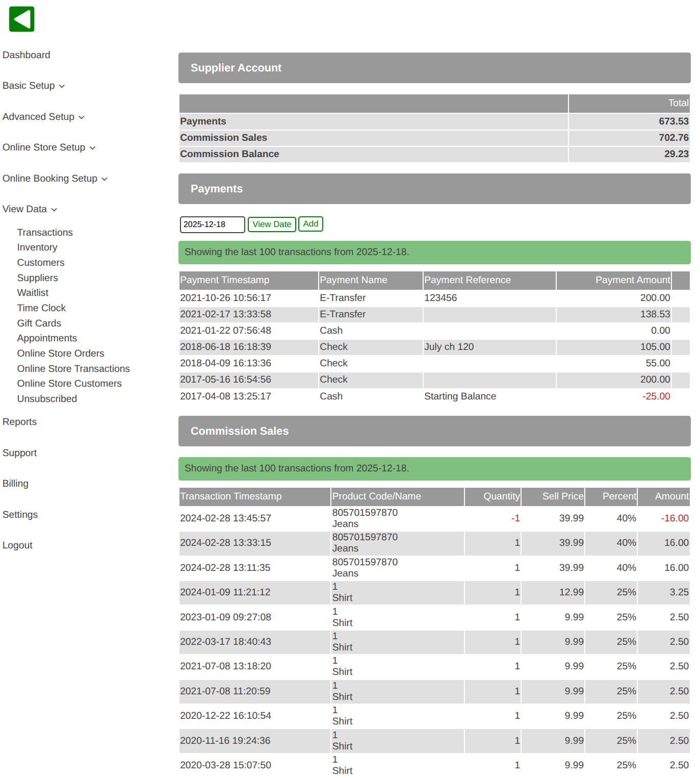Click the payment date input field
This screenshot has width=700, height=778.
212,224
